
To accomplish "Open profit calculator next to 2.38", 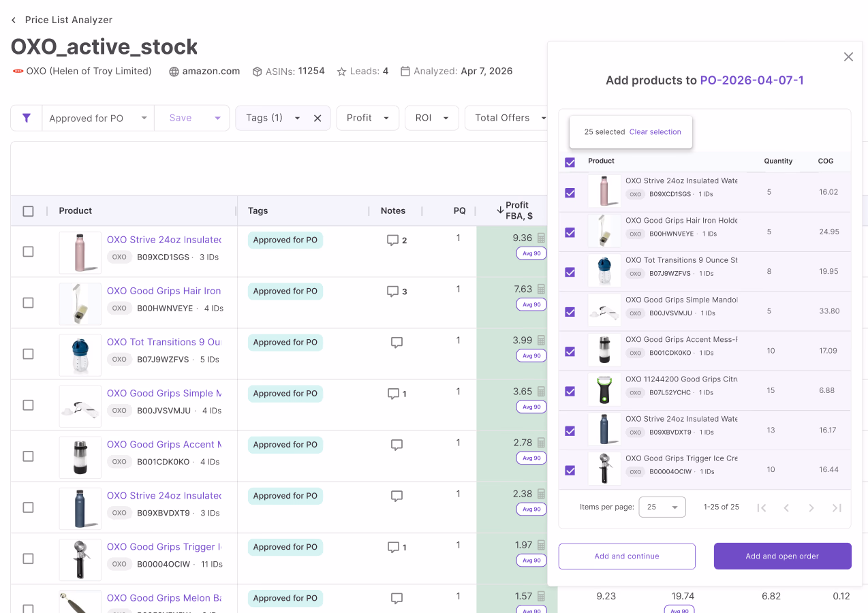I will tap(541, 493).
